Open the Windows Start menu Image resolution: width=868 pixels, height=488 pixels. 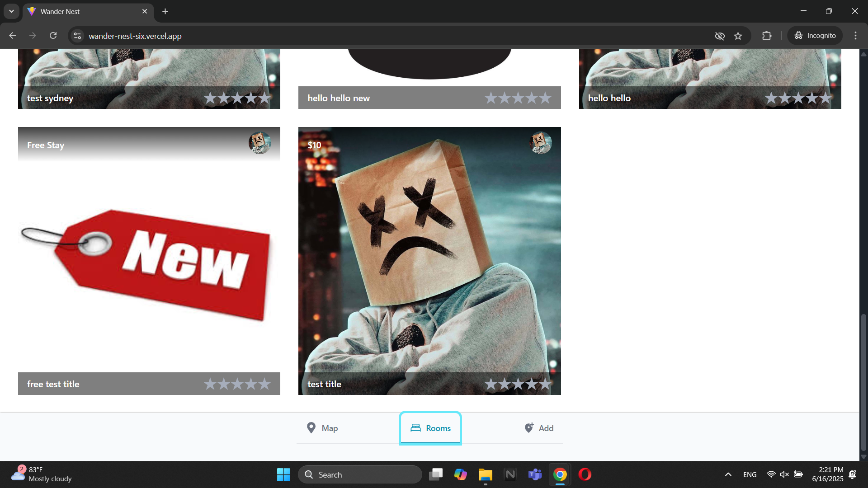(x=283, y=474)
